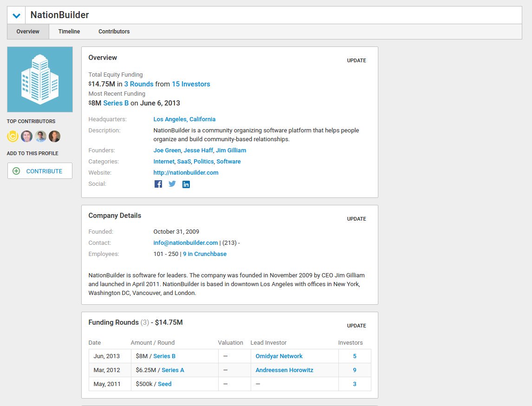Open the Andreessen Horowitz investor link
532x406 pixels.
pyautogui.click(x=284, y=370)
